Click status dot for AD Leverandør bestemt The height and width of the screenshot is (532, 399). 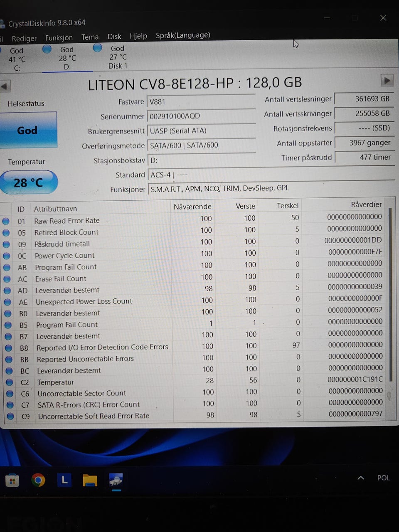pos(7,291)
